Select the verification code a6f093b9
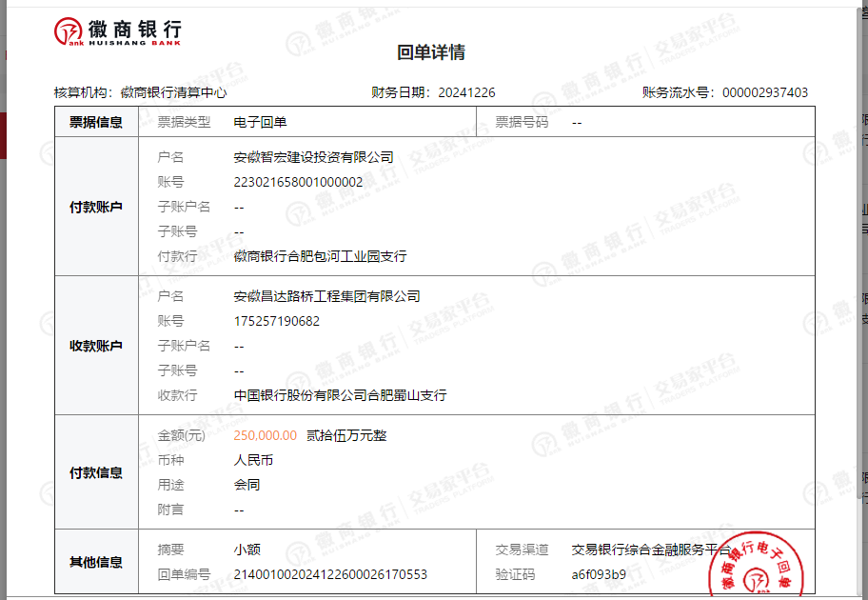 pyautogui.click(x=599, y=574)
